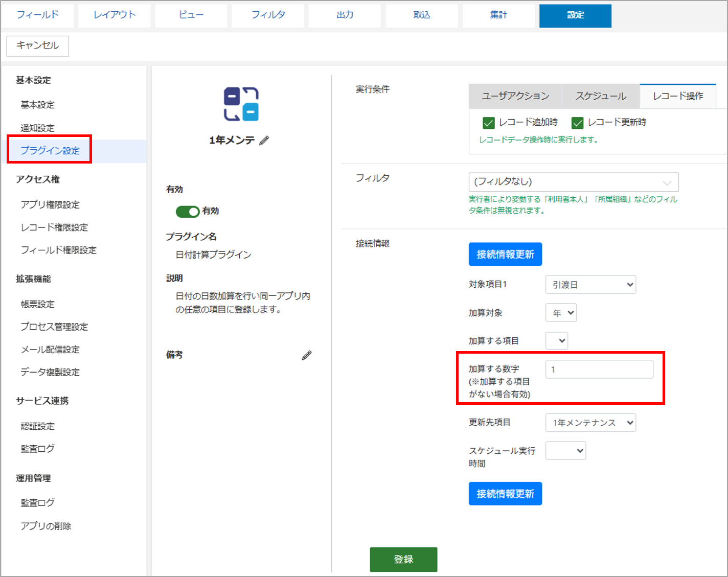The image size is (728, 577).
Task: Switch to the 取込 tab
Action: [422, 15]
